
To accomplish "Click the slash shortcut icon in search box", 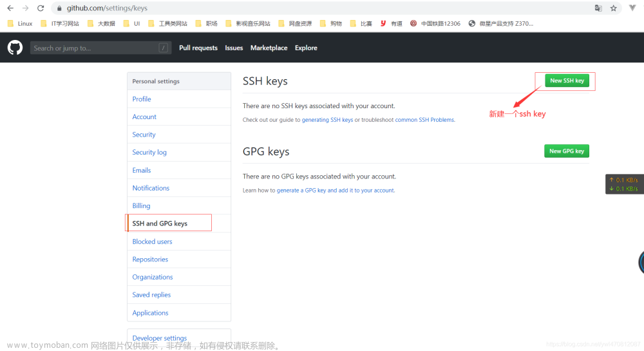I will pos(163,48).
